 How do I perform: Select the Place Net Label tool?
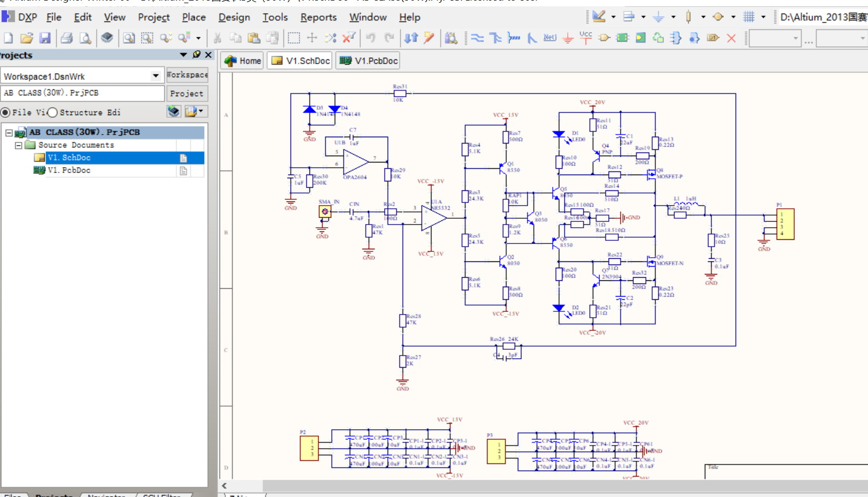[550, 38]
